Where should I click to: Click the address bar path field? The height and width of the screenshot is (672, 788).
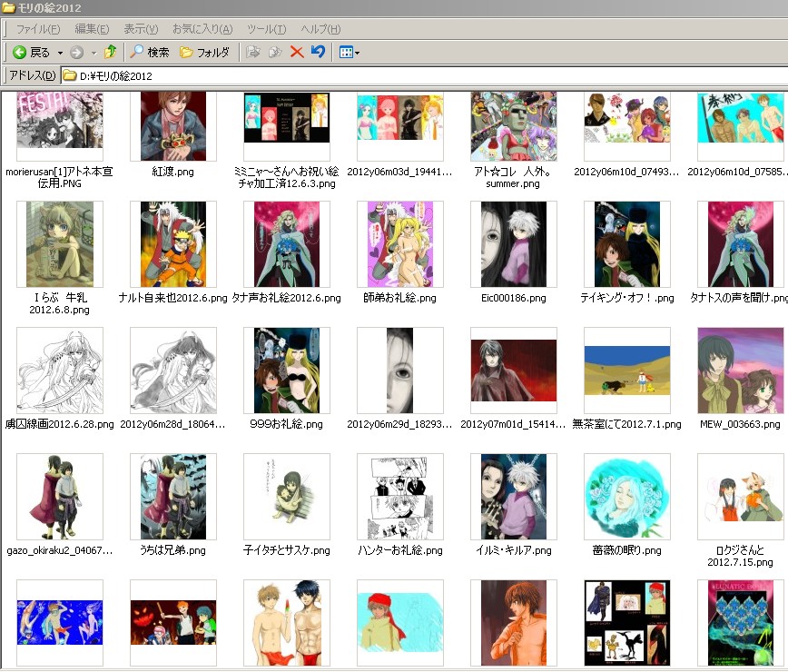point(425,76)
